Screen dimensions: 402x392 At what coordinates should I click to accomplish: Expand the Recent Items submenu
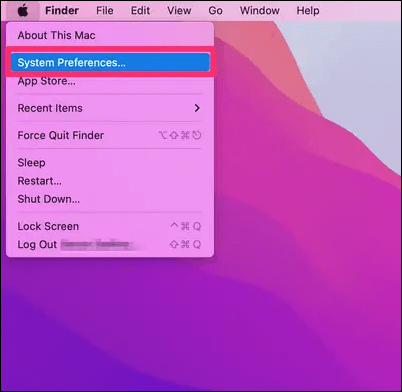coord(110,108)
